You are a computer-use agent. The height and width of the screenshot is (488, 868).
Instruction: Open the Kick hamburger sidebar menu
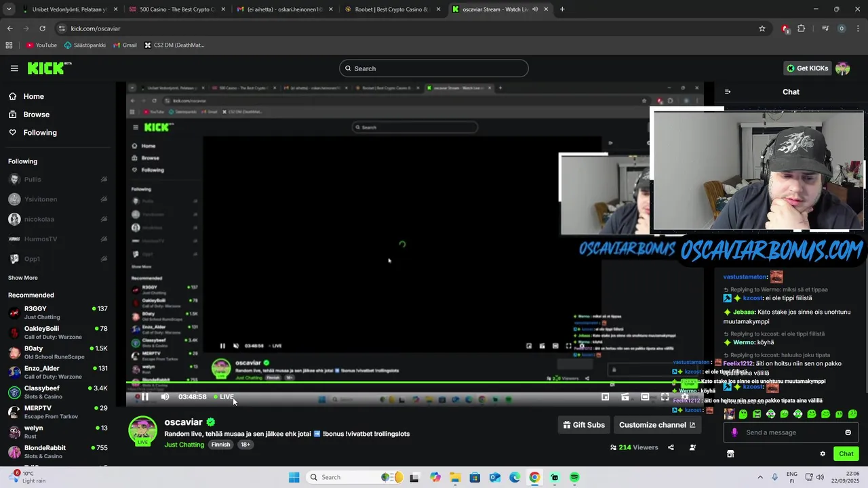click(x=14, y=68)
